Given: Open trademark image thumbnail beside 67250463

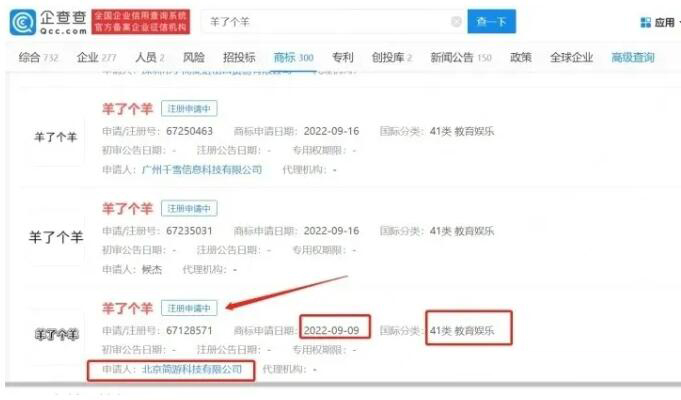Looking at the screenshot, I should click(x=56, y=137).
